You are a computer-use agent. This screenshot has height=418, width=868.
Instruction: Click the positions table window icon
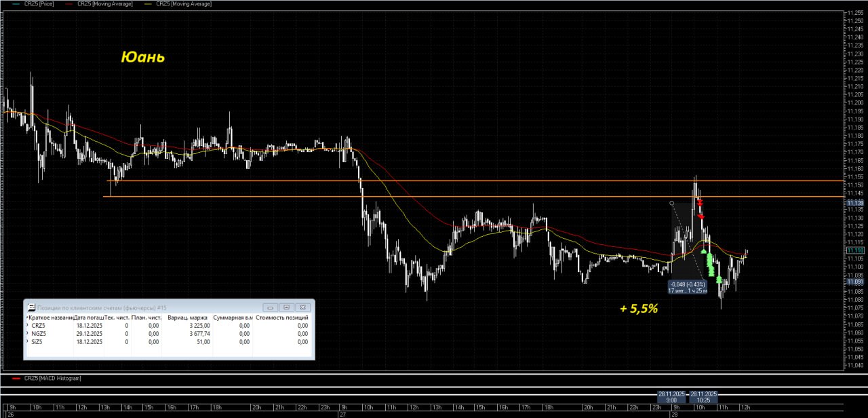coord(31,307)
